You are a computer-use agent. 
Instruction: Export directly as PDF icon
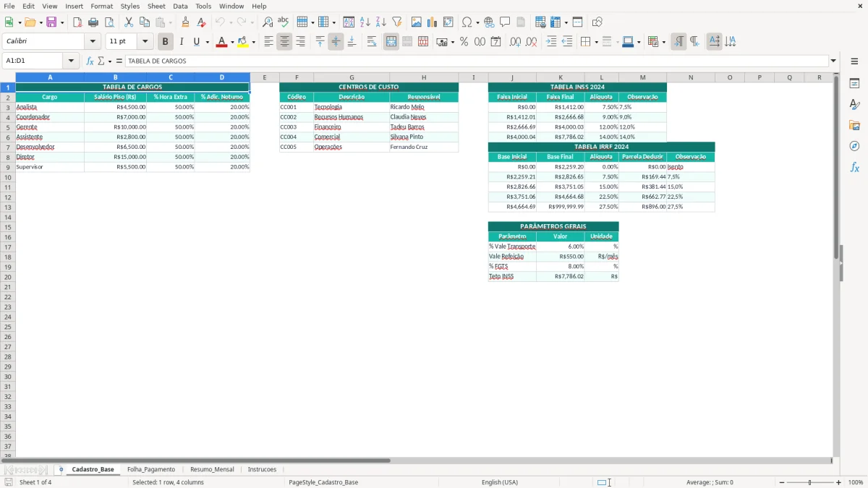[x=77, y=22]
